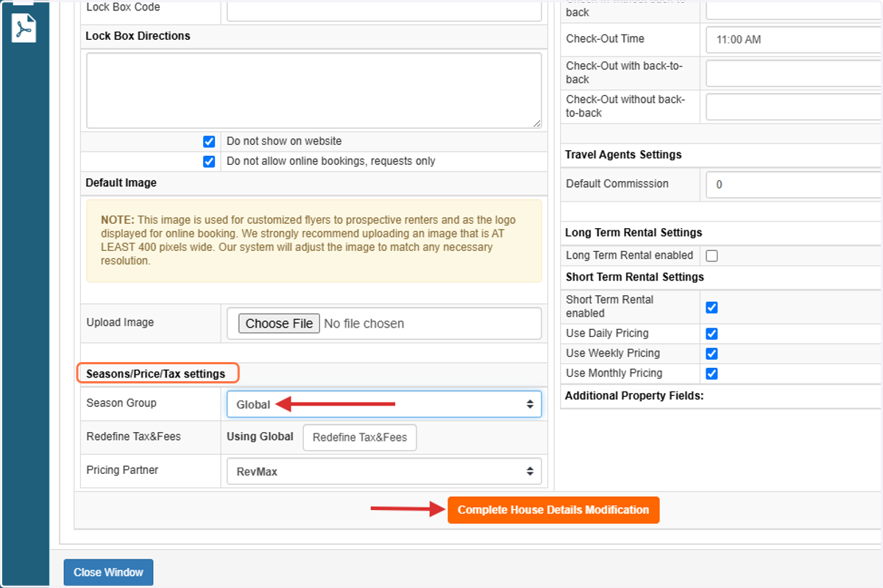Click the Short Term Rental Settings heading

(x=635, y=277)
